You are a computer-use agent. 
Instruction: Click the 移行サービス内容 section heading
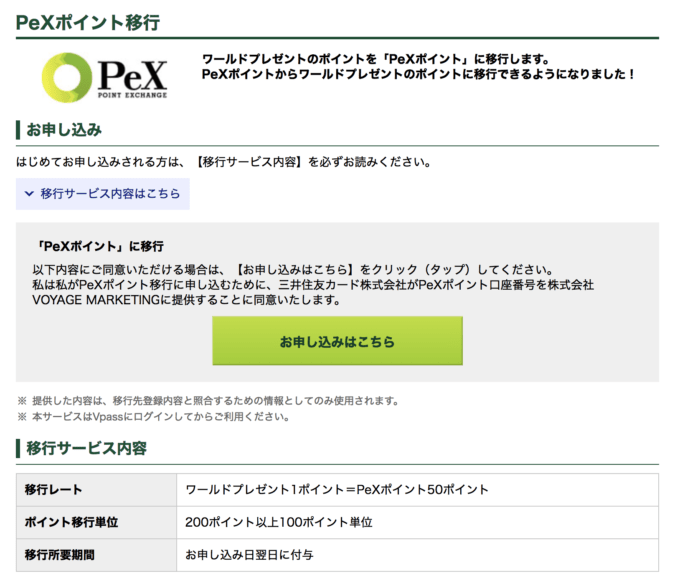tap(87, 448)
